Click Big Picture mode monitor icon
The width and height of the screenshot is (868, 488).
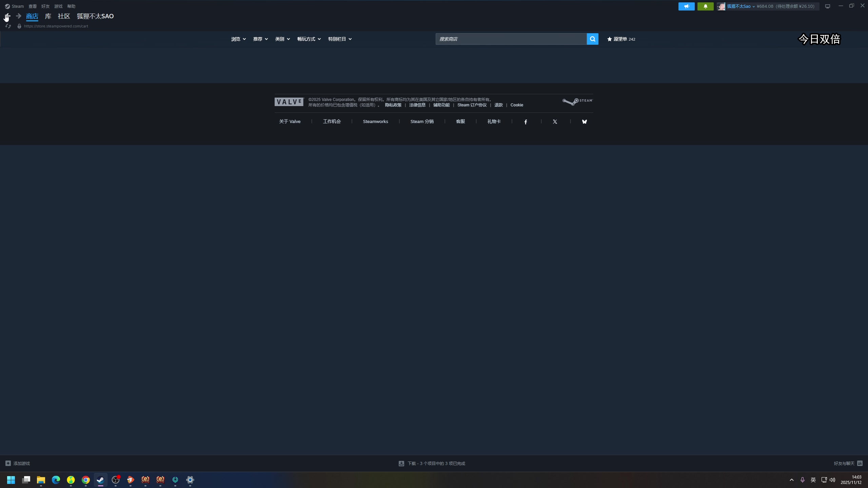(827, 6)
